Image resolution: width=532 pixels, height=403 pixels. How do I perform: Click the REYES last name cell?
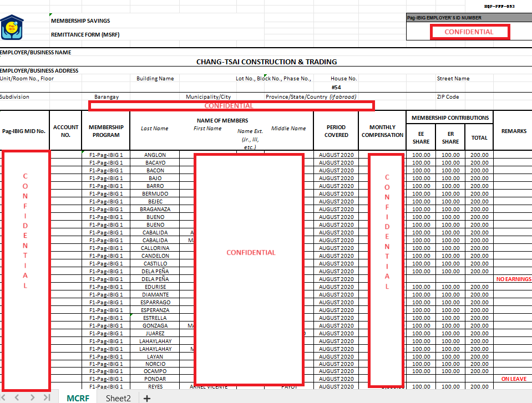point(155,387)
